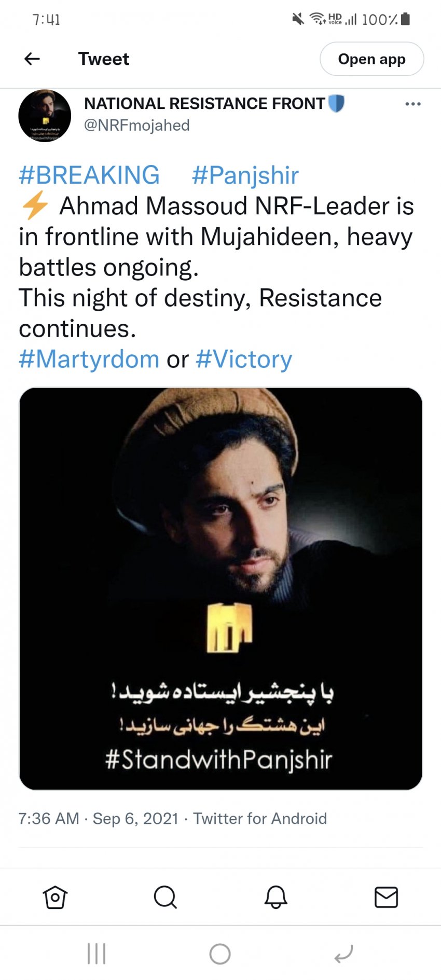This screenshot has height=980, width=441.
Task: Tap the Android home circle button
Action: [220, 954]
